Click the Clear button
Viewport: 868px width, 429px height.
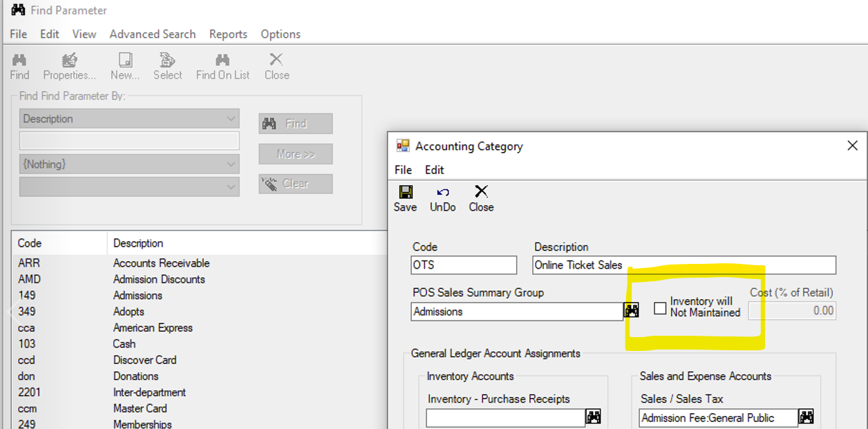coord(296,184)
